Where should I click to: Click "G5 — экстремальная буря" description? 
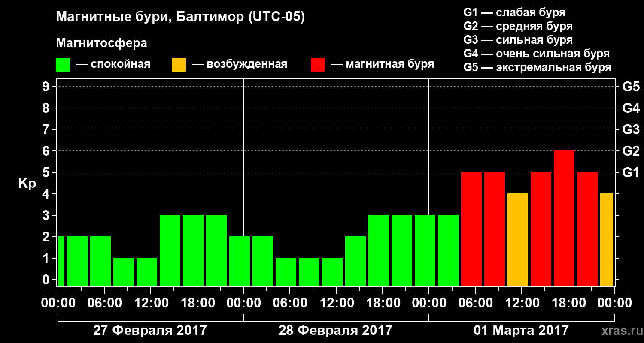pos(537,67)
